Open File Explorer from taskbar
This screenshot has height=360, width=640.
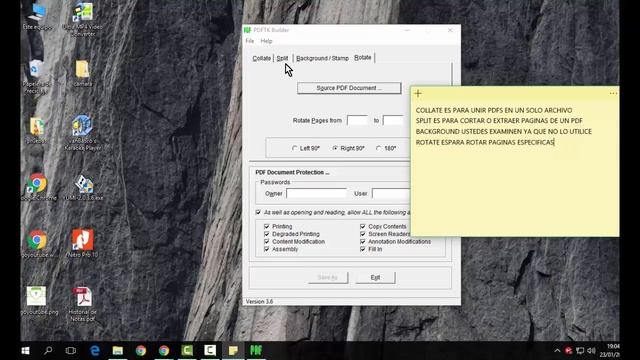(x=118, y=351)
